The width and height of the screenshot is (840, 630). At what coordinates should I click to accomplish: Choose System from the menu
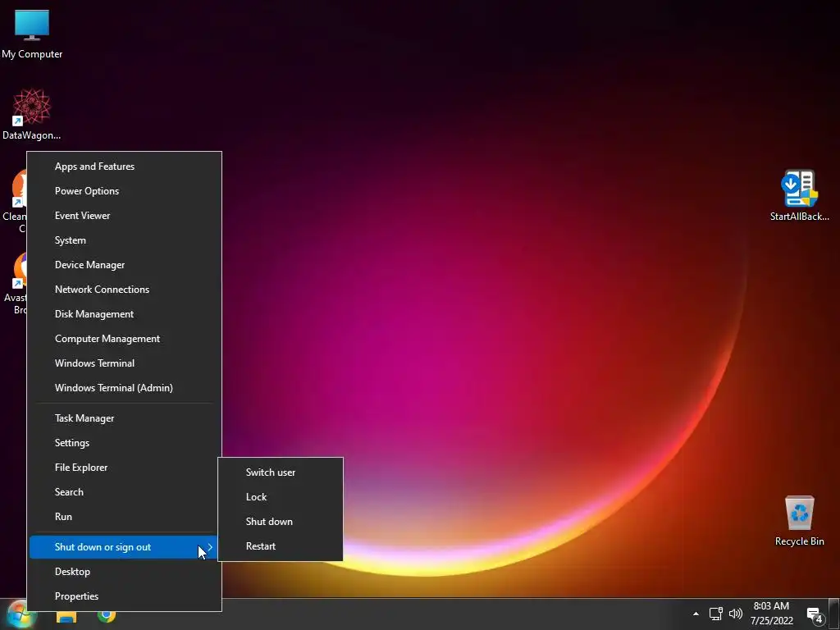click(125, 240)
